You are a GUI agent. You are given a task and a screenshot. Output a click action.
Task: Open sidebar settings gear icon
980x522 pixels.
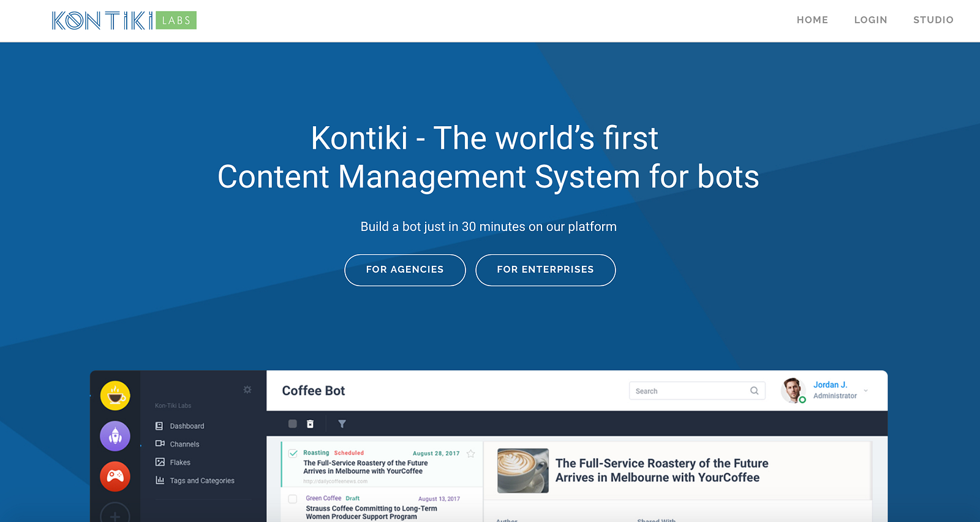pyautogui.click(x=247, y=390)
